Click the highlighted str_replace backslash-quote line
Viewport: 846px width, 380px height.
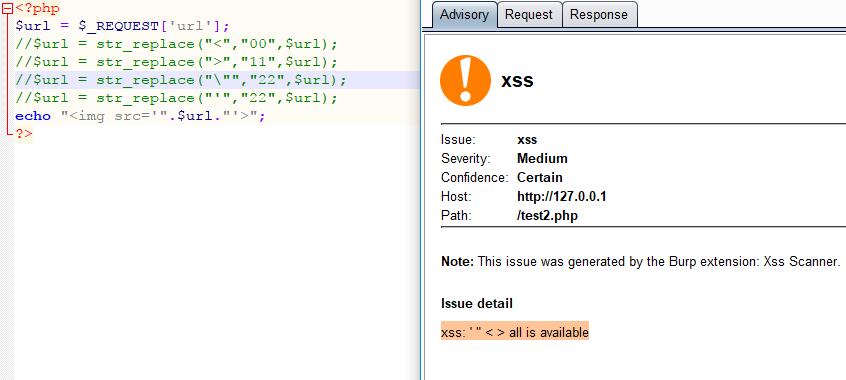[181, 80]
